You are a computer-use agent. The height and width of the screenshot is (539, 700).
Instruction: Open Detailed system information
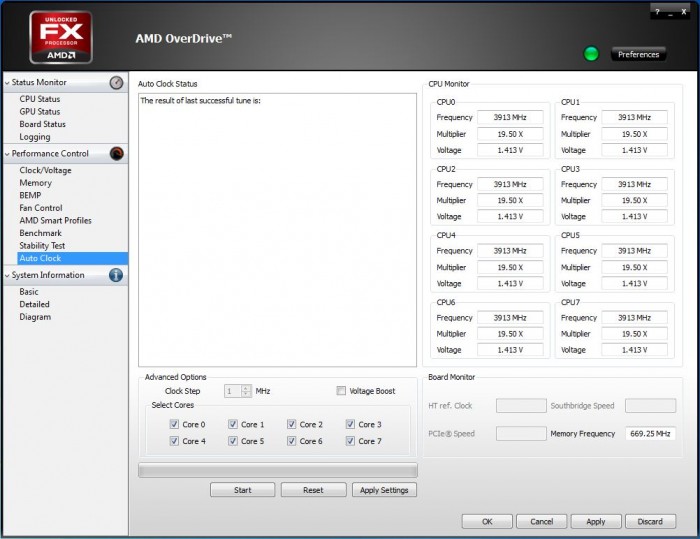click(34, 304)
